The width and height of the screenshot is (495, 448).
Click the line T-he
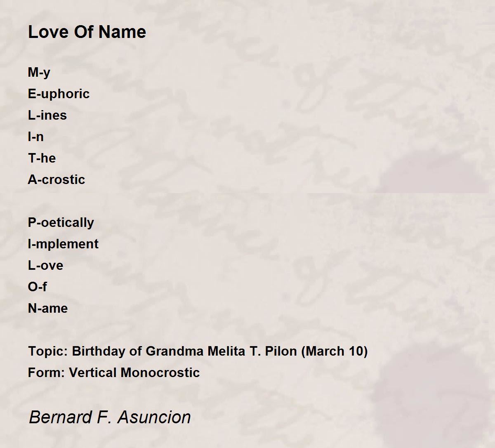click(42, 158)
